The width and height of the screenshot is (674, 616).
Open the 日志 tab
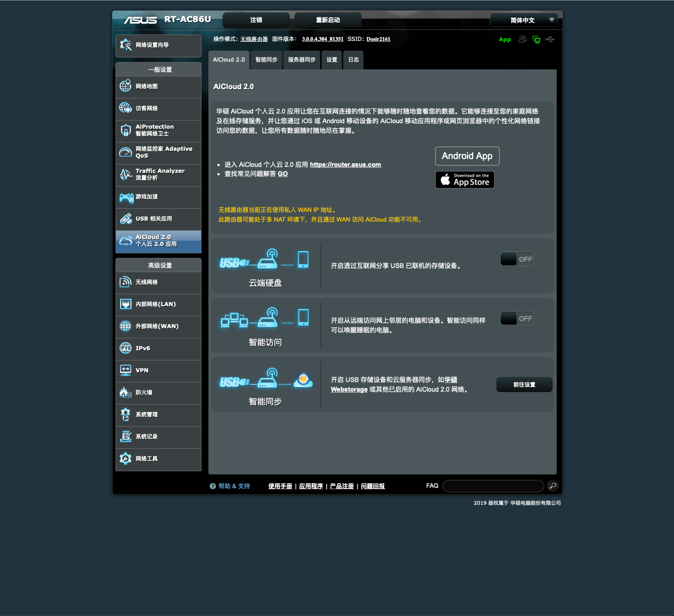[353, 60]
